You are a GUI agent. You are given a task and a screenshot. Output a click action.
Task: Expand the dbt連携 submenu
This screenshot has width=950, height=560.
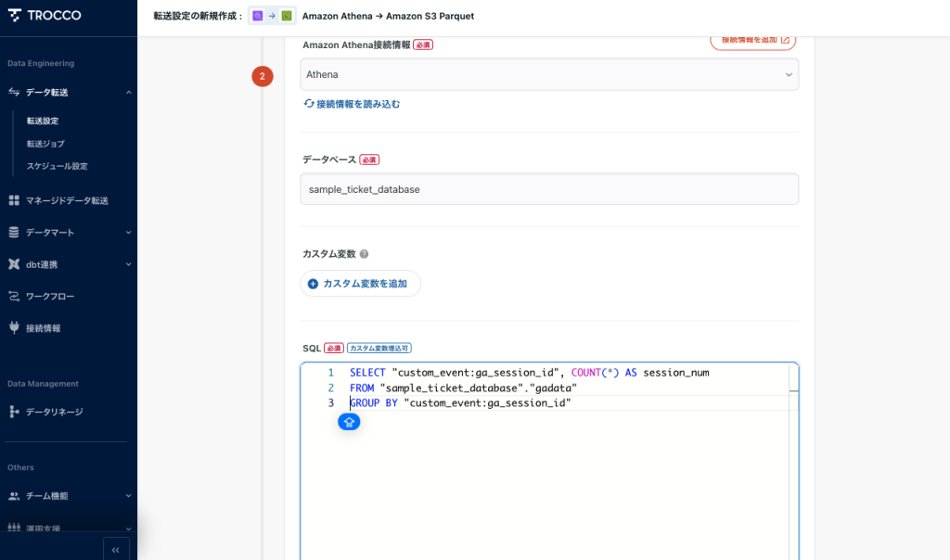(128, 264)
